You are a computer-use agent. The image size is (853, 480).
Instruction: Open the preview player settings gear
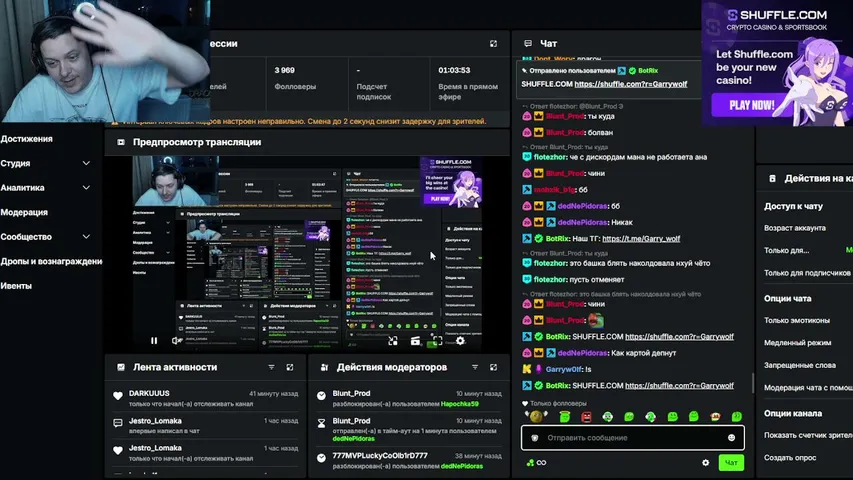point(460,341)
